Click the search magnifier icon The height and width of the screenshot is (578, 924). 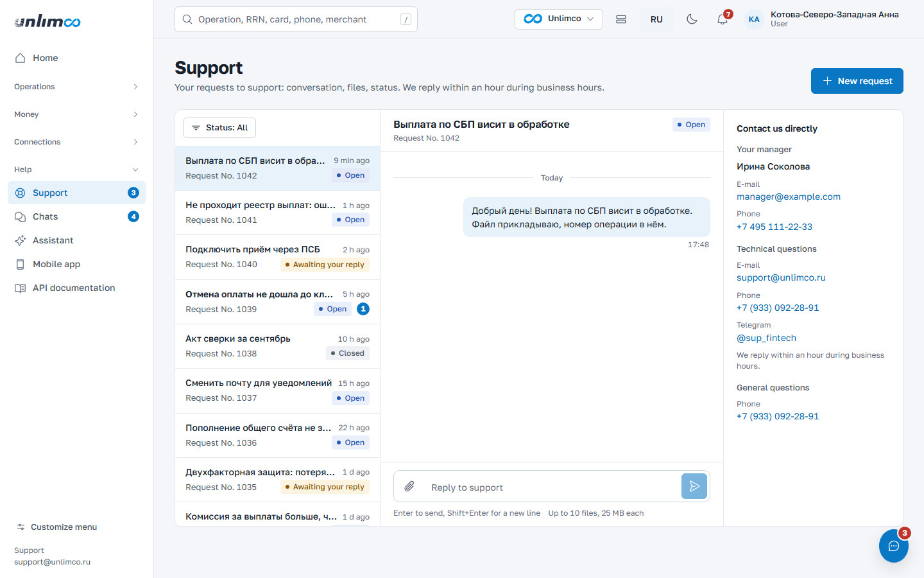pyautogui.click(x=187, y=19)
